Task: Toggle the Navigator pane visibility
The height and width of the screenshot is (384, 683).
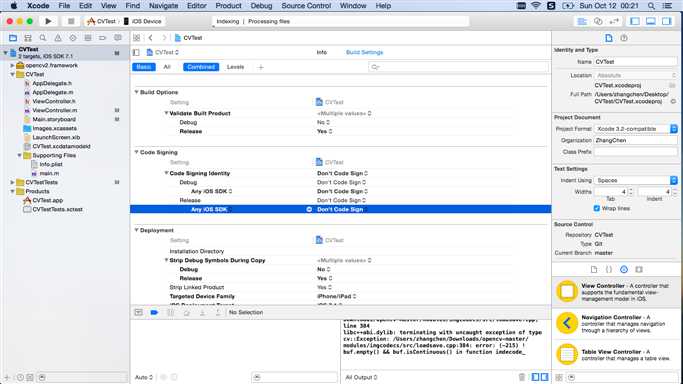Action: pos(635,21)
